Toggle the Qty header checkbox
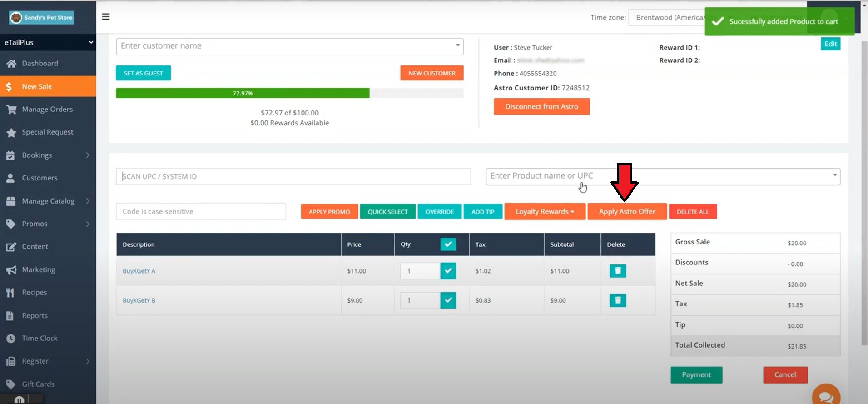The image size is (868, 404). (x=448, y=244)
